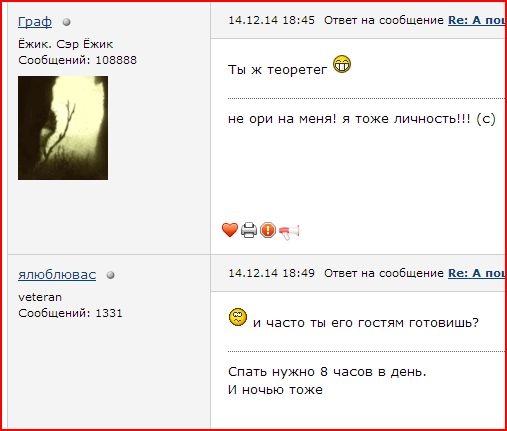Click the red exclamation report icon
This screenshot has height=431, width=507.
click(x=268, y=230)
